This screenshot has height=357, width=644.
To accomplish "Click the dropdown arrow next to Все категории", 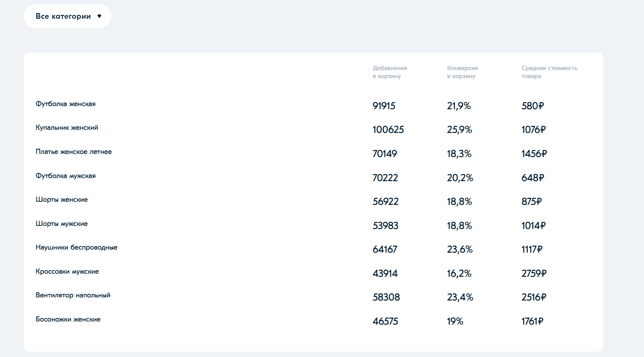I will coord(100,16).
